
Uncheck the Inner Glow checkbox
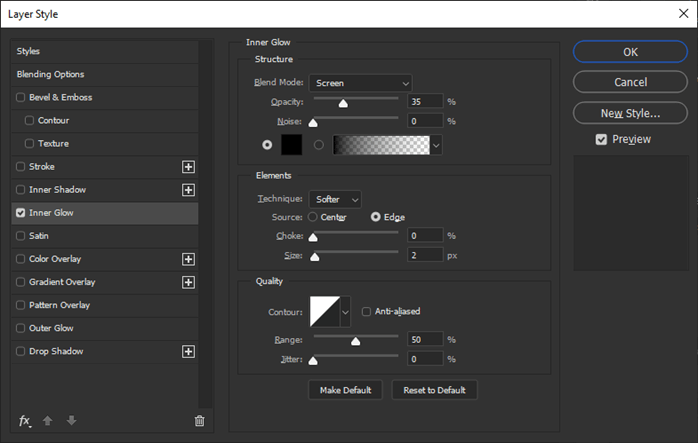click(20, 213)
